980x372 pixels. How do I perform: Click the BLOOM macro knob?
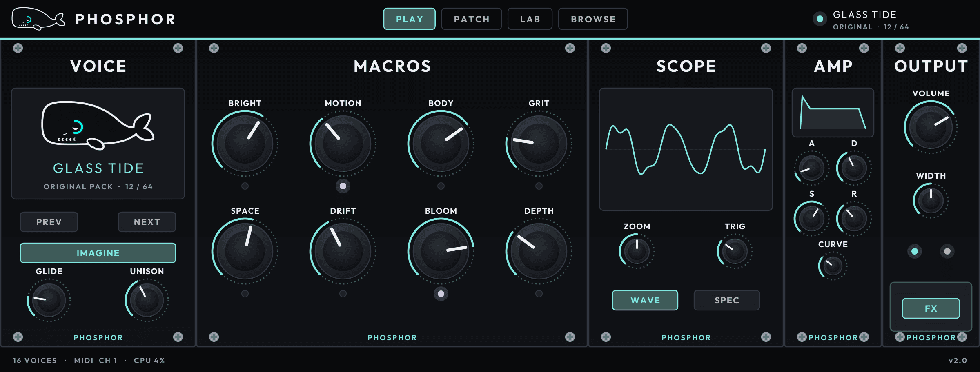(441, 251)
